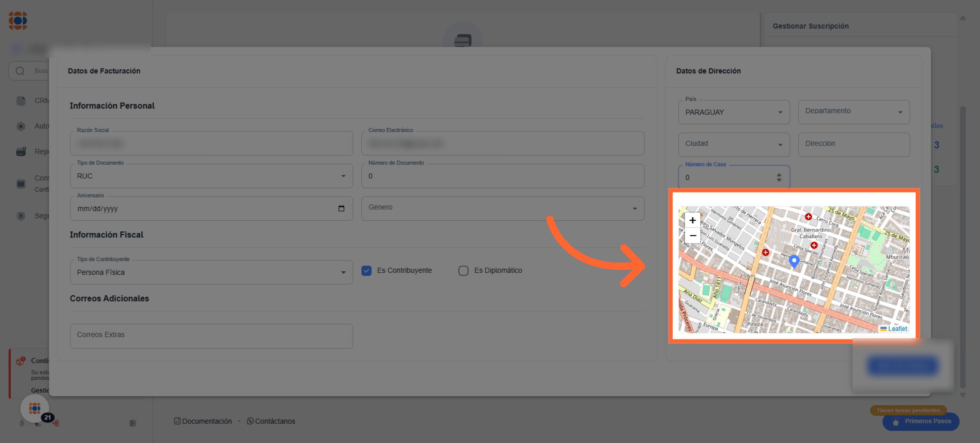
Task: Enable the Es Diplomático checkbox
Action: coord(463,270)
